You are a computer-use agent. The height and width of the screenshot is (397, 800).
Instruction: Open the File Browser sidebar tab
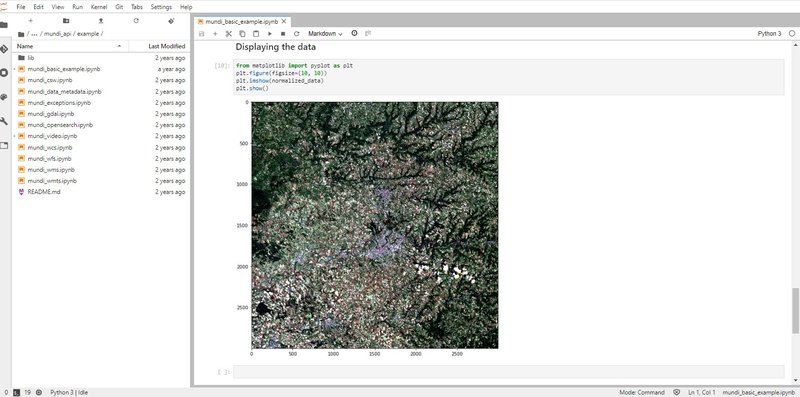click(4, 25)
